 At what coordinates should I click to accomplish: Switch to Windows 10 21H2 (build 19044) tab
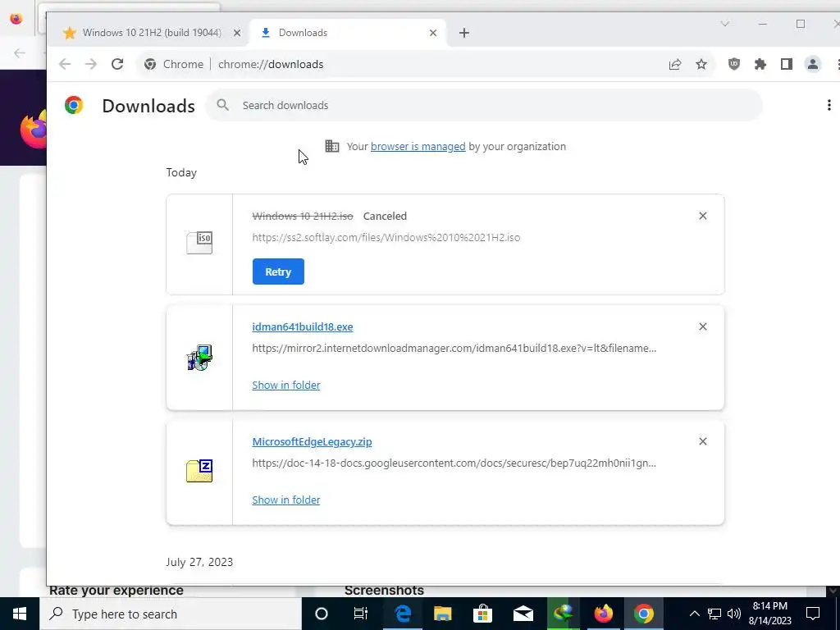point(148,33)
